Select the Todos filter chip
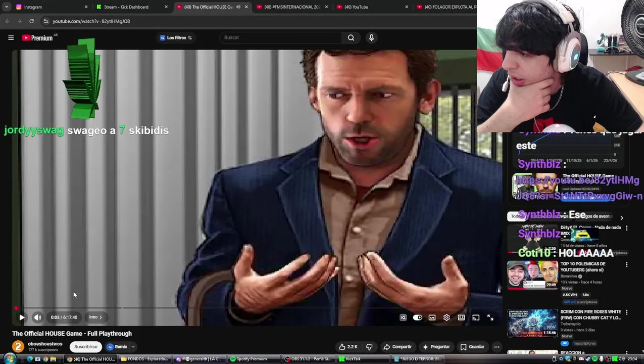 516,216
